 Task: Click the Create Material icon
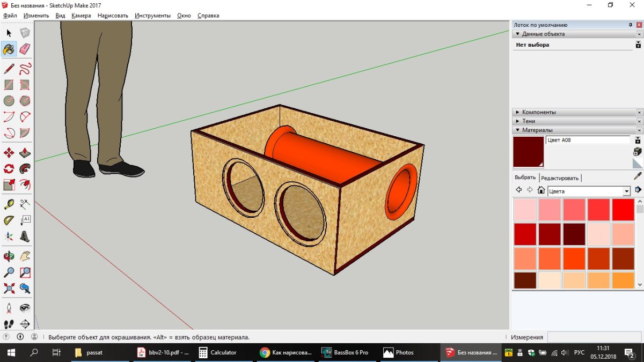coord(638,152)
